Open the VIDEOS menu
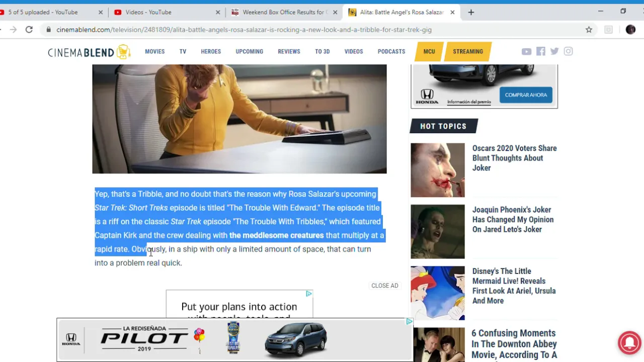Screen dimensions: 644x362 coord(353,51)
